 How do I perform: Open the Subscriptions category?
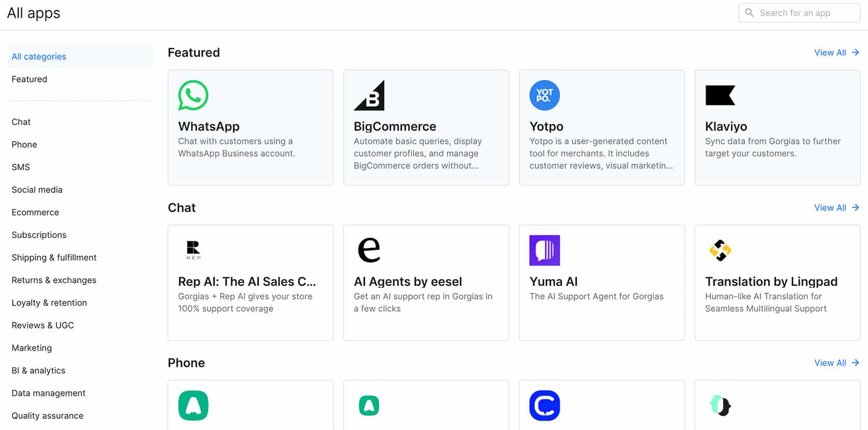(x=39, y=235)
